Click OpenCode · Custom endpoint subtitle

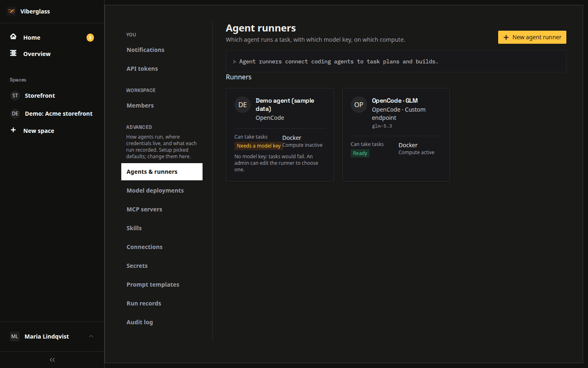[x=399, y=114]
